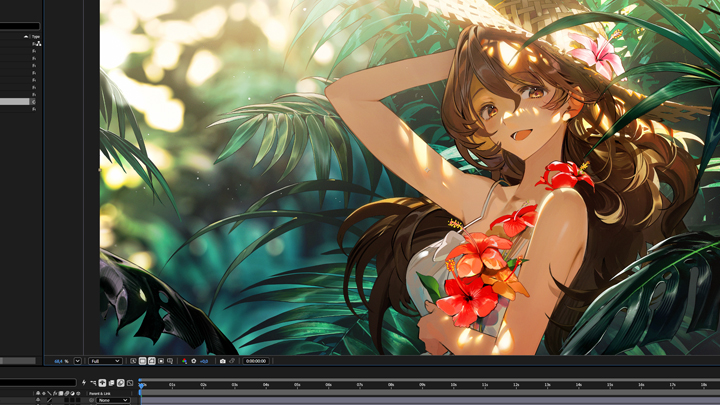The width and height of the screenshot is (720, 405).
Task: Toggle the transparency grid in viewer
Action: (x=142, y=361)
